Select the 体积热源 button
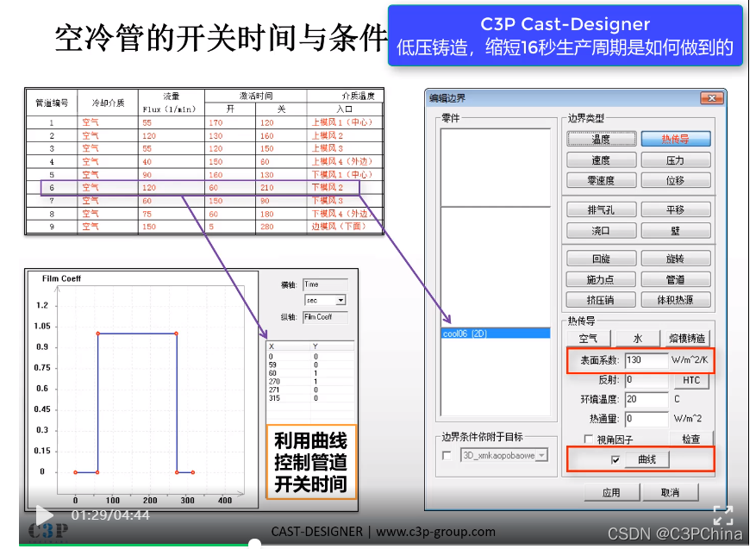The height and width of the screenshot is (549, 756). tap(676, 300)
